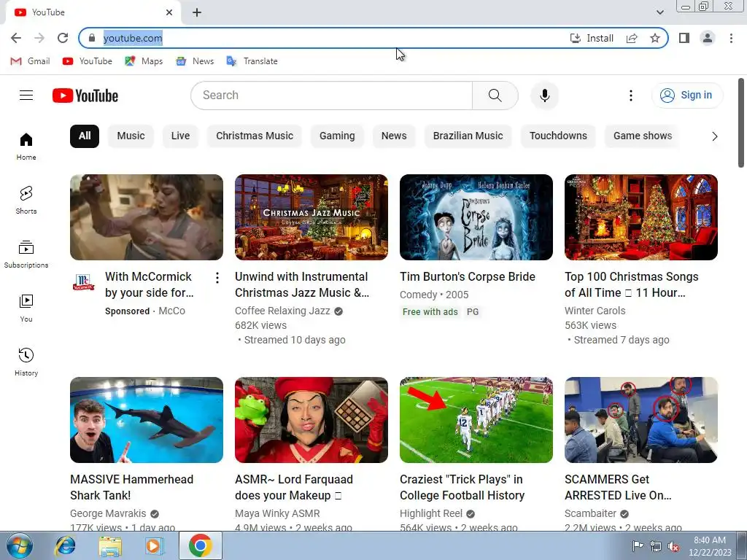Open Chrome profile avatar
The width and height of the screenshot is (747, 560).
click(x=708, y=38)
